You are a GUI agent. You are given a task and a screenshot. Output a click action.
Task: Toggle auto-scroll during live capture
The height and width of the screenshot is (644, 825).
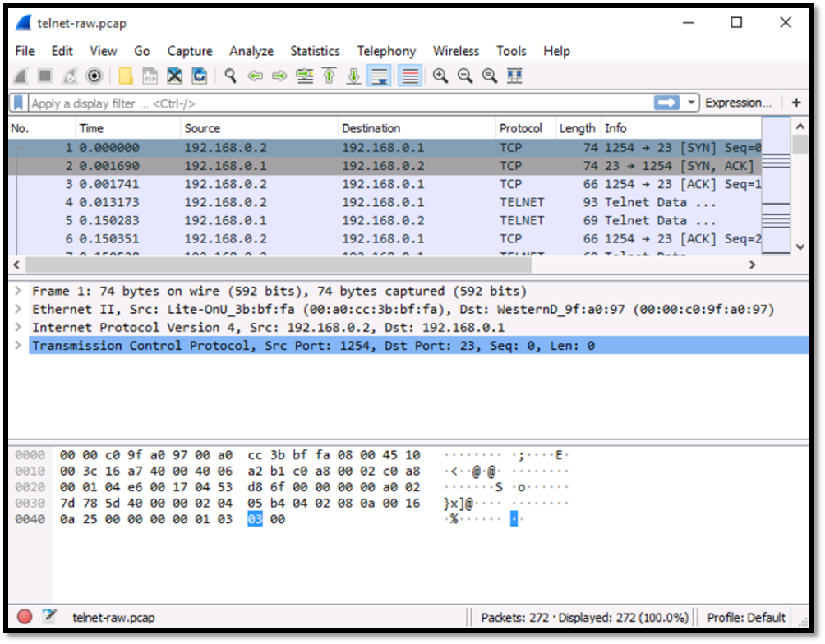380,76
